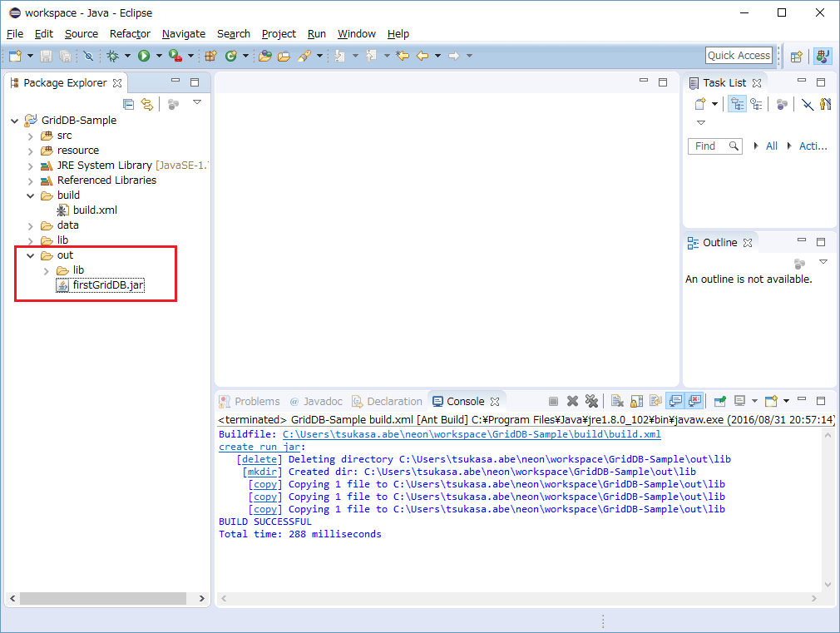The height and width of the screenshot is (633, 840).
Task: Switch to the Javadoc tab
Action: (x=316, y=402)
